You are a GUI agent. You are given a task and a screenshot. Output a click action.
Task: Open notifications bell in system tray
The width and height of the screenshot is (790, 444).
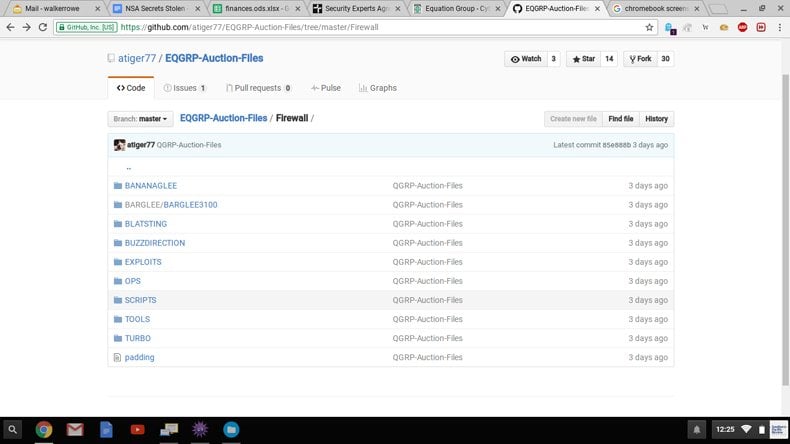click(697, 430)
